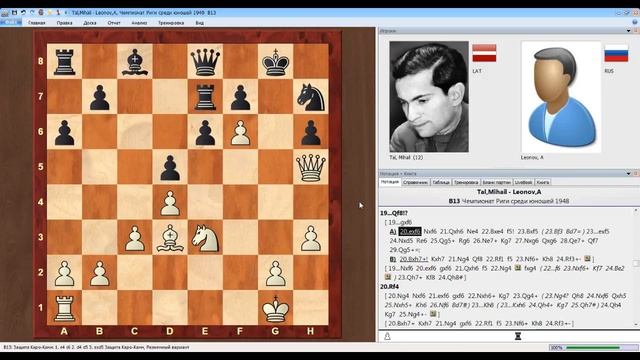Select the black knight on h7
640x360 pixels.
tap(311, 97)
